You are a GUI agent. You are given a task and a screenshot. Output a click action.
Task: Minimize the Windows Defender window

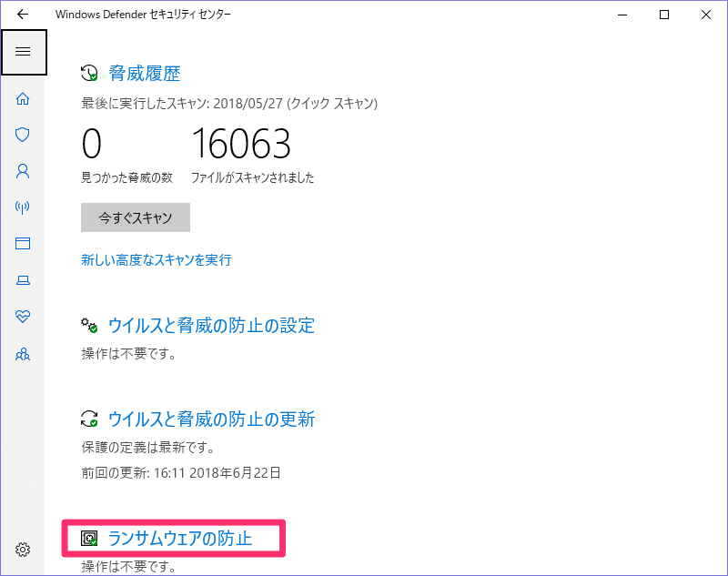tap(622, 15)
